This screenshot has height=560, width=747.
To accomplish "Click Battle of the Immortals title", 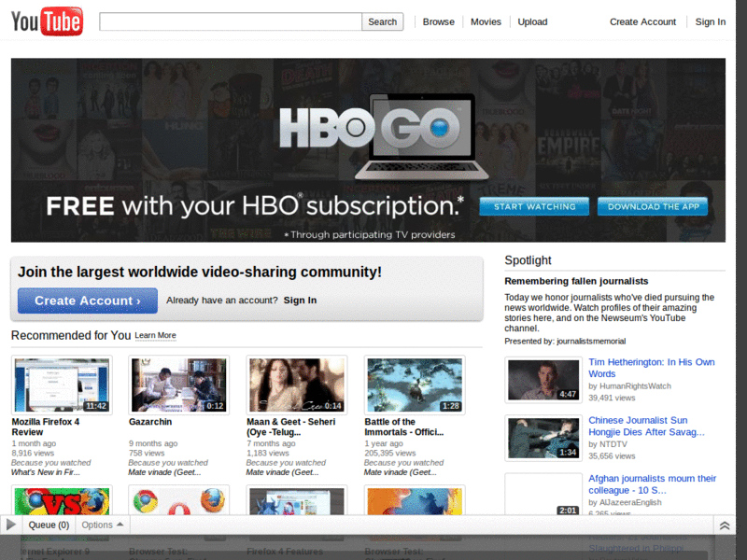I will (x=404, y=427).
